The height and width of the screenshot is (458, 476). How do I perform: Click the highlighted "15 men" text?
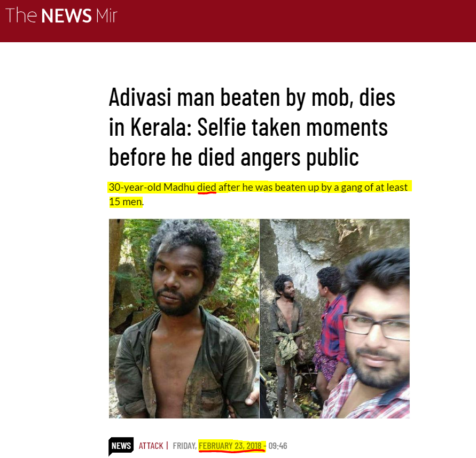pos(126,201)
